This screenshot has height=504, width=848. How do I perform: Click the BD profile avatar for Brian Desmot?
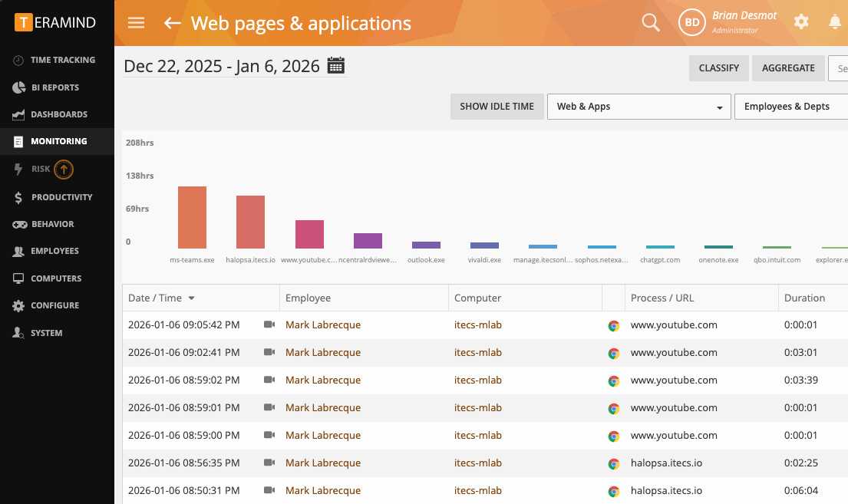[691, 22]
